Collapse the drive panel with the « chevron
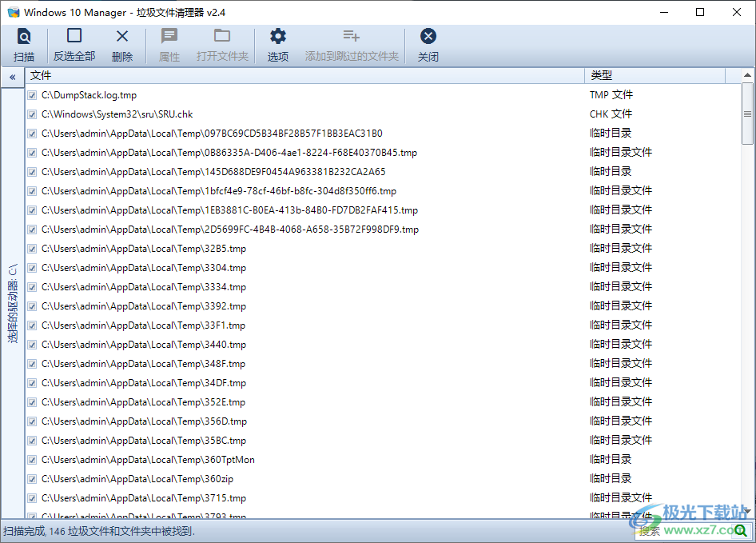The width and height of the screenshot is (756, 543). pyautogui.click(x=12, y=77)
